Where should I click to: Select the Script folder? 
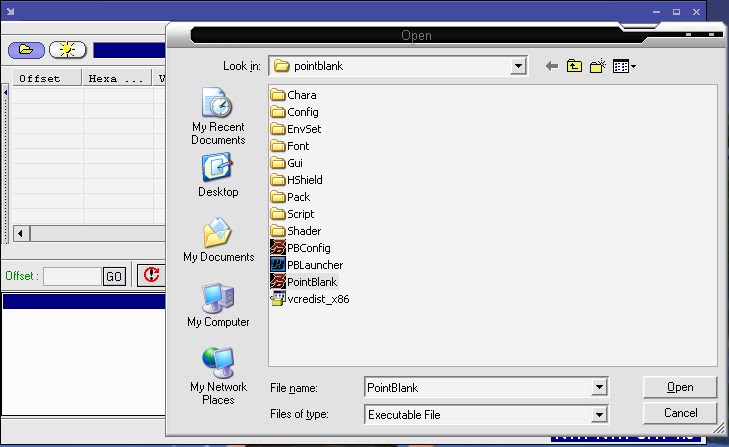293,214
